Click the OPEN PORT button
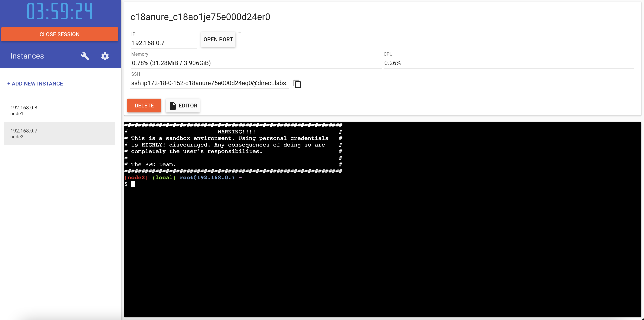This screenshot has height=320, width=644. point(218,39)
